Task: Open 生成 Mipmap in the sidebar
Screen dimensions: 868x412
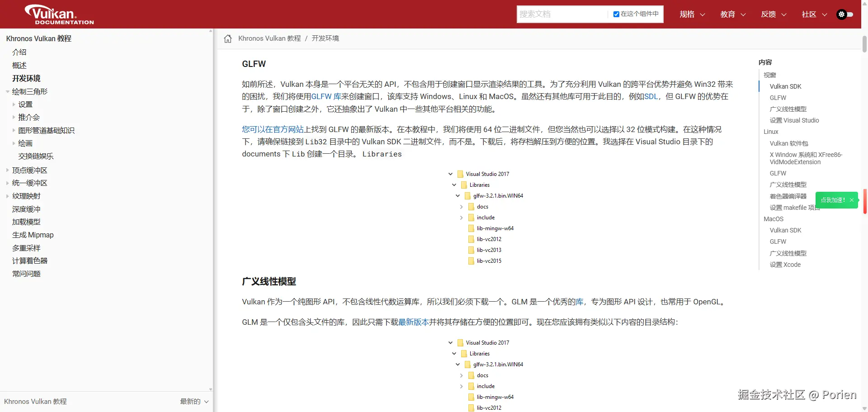Action: [33, 235]
